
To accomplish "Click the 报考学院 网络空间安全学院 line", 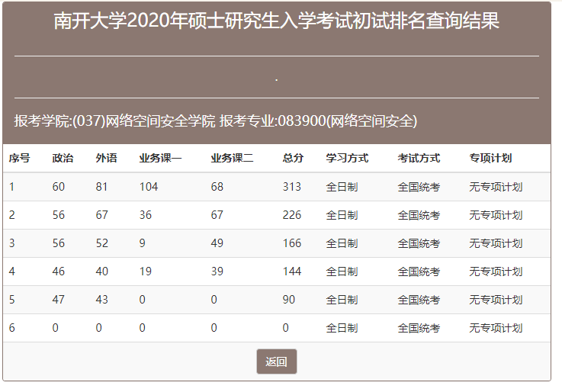I will (215, 120).
